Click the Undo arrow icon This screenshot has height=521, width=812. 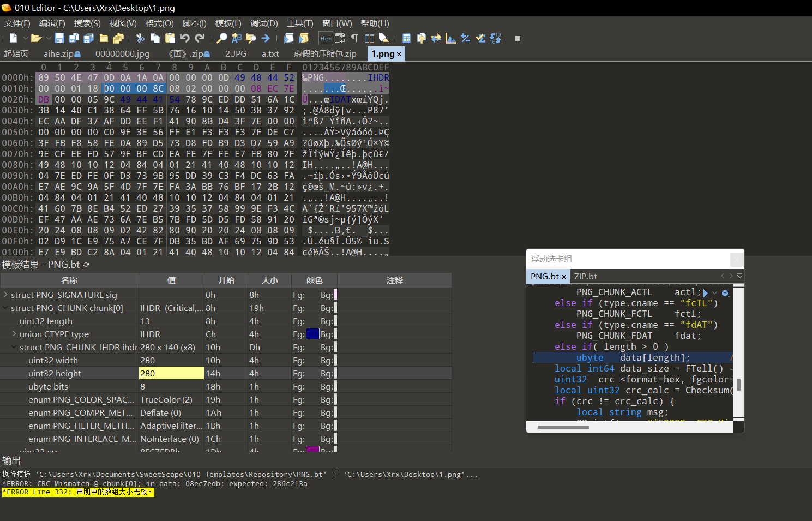pyautogui.click(x=184, y=38)
